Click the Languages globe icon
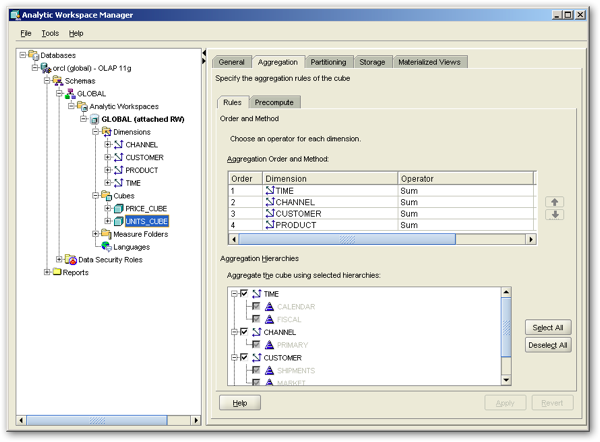Image resolution: width=600 pixels, height=442 pixels. click(x=107, y=247)
